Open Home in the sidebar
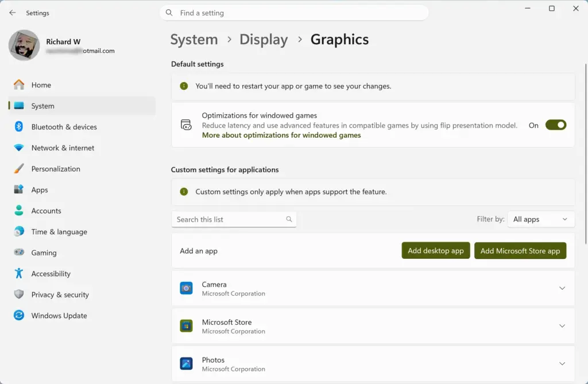Image resolution: width=588 pixels, height=384 pixels. (82, 85)
